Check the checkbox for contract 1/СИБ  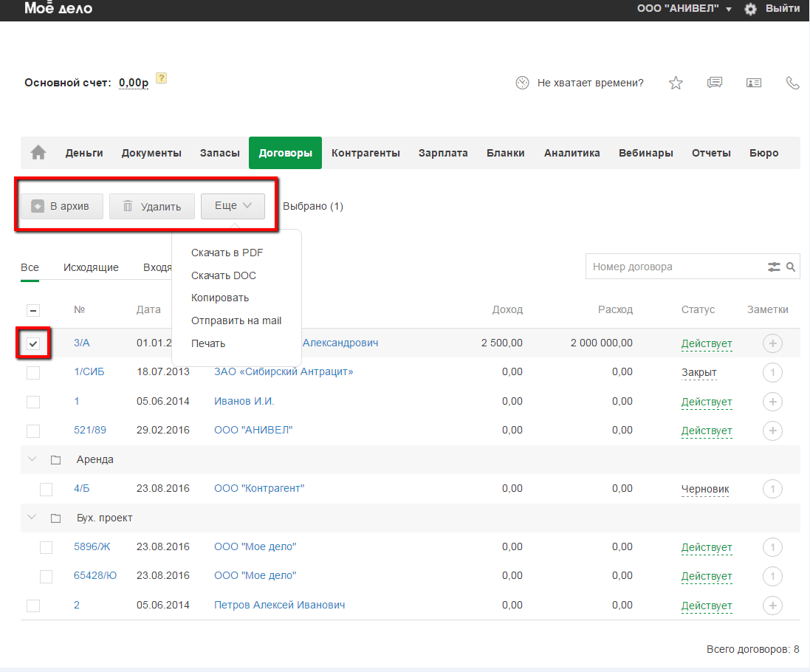tap(33, 373)
